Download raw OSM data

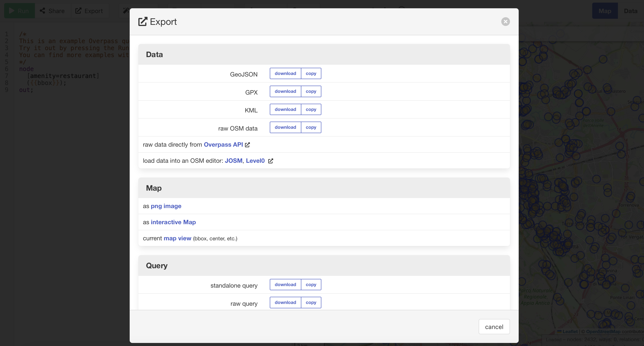pos(285,127)
